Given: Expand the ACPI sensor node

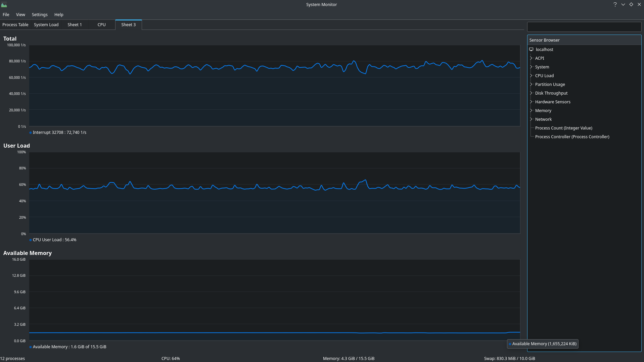Looking at the screenshot, I should pos(531,58).
